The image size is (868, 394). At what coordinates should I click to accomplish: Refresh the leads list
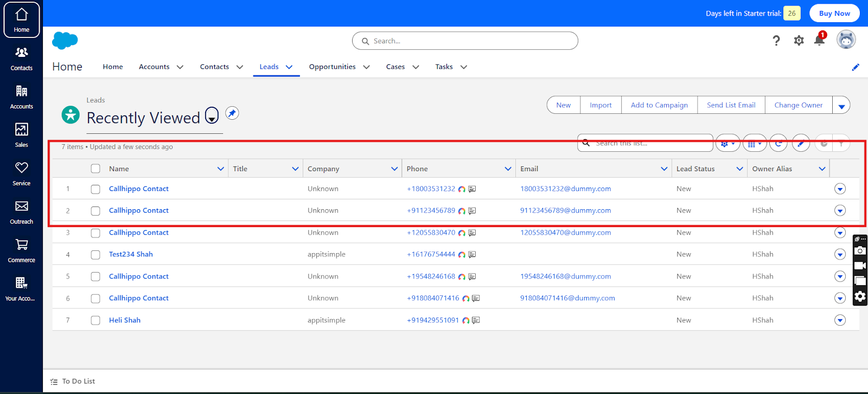778,144
